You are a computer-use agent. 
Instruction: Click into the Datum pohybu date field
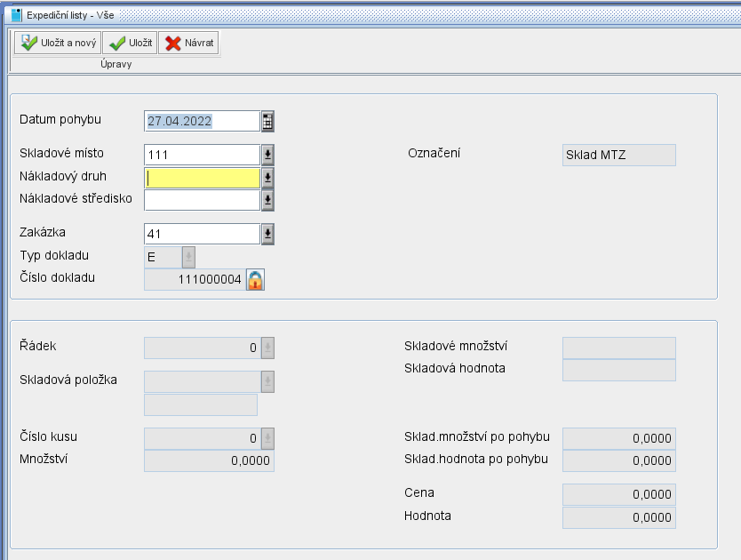tap(202, 121)
